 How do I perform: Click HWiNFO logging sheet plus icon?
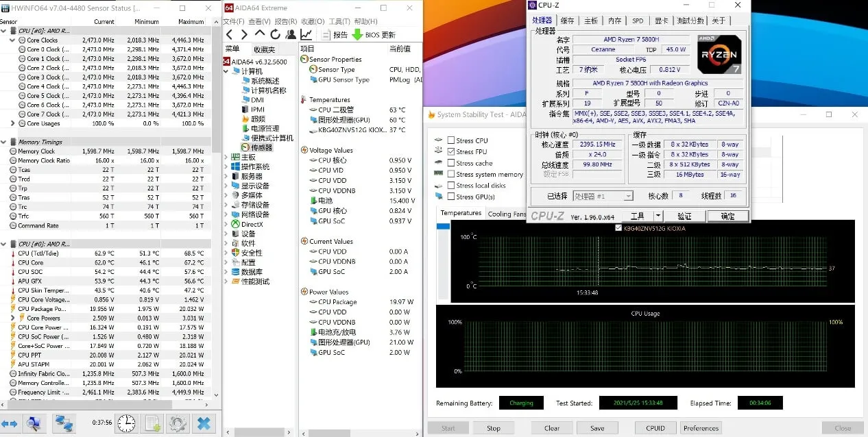coord(152,423)
